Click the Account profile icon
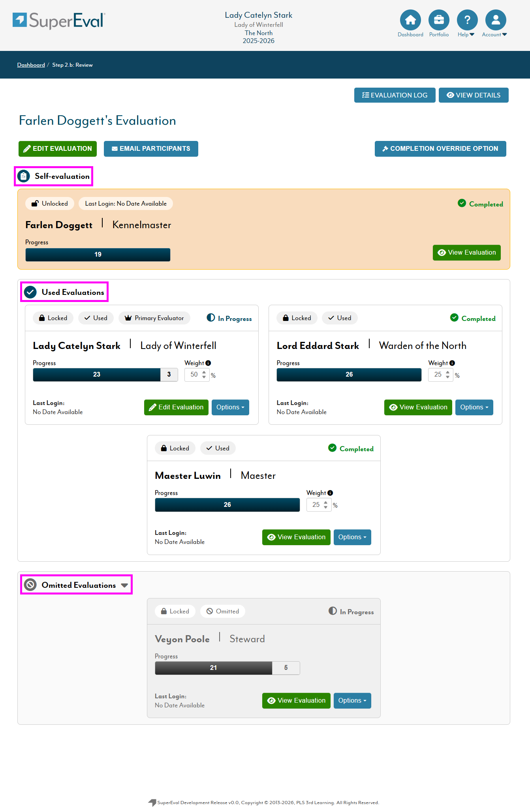 tap(496, 20)
